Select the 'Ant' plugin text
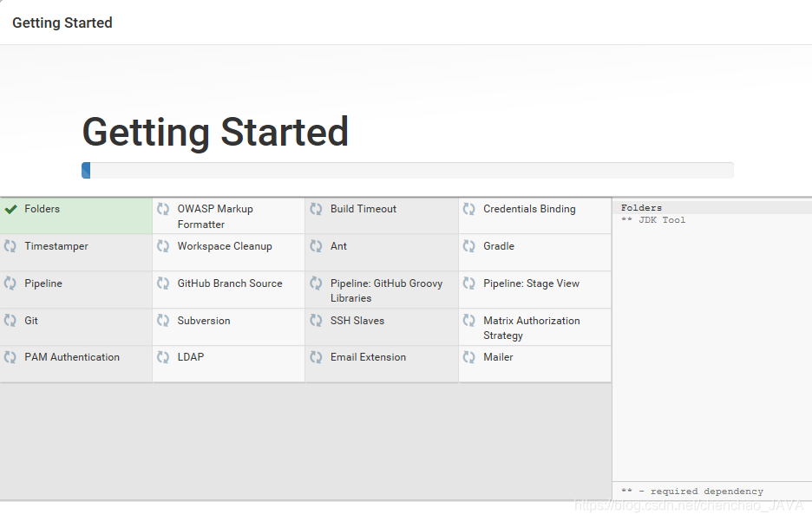 pos(338,246)
